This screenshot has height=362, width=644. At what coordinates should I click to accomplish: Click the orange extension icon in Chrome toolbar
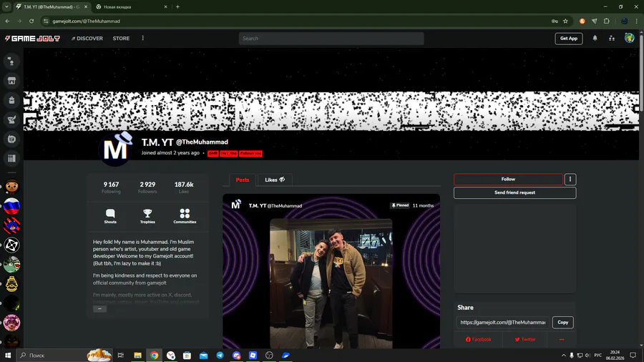[582, 21]
